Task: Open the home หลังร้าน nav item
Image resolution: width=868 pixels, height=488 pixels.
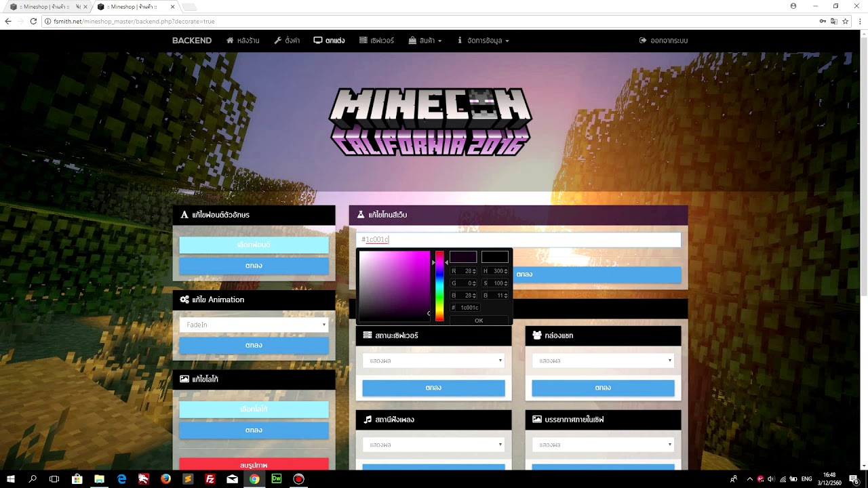Action: click(243, 41)
